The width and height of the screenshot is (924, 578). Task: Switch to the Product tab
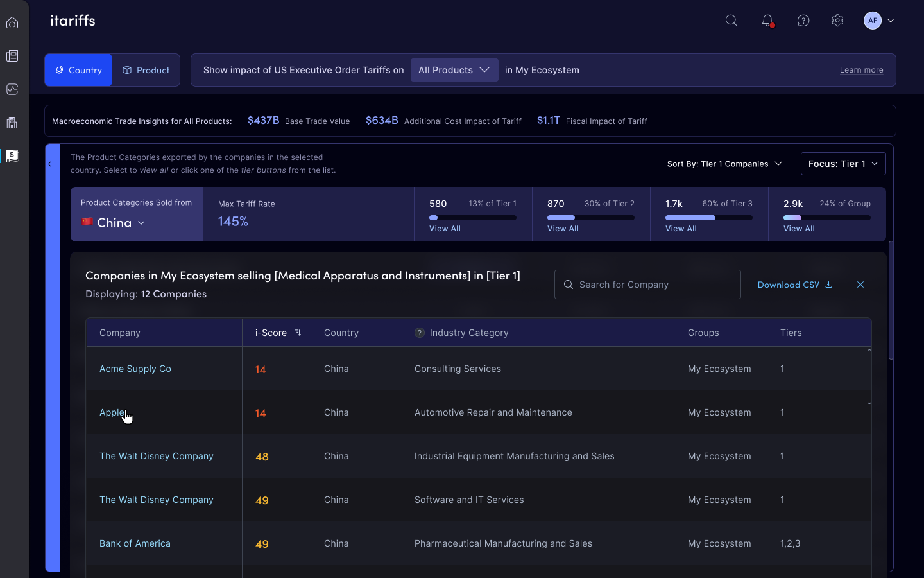pyautogui.click(x=146, y=70)
